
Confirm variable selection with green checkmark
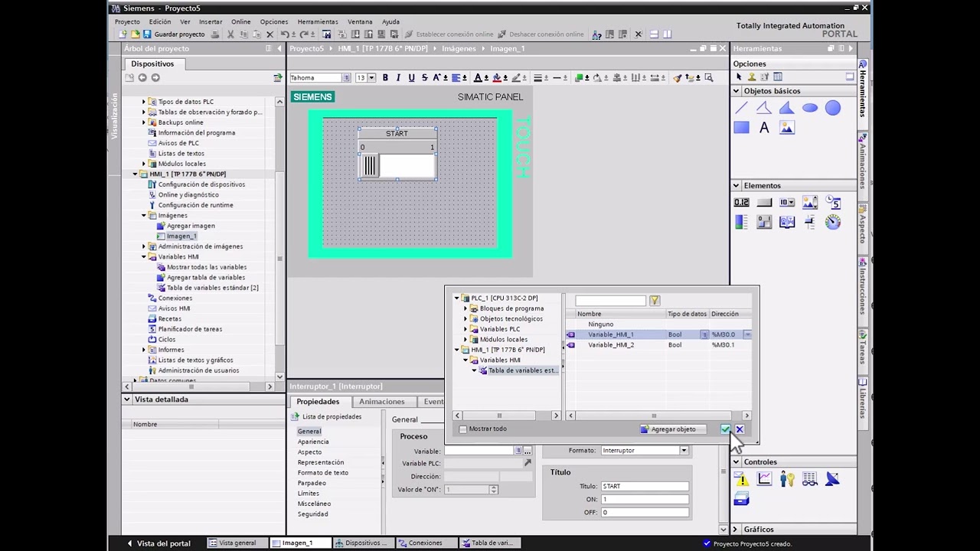click(725, 429)
